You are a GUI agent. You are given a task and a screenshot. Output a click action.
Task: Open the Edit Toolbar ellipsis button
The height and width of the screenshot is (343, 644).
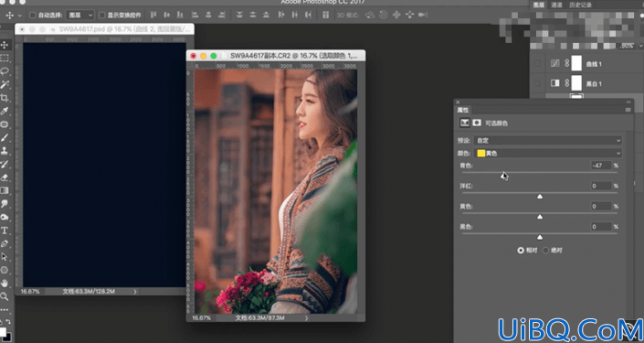[4, 309]
